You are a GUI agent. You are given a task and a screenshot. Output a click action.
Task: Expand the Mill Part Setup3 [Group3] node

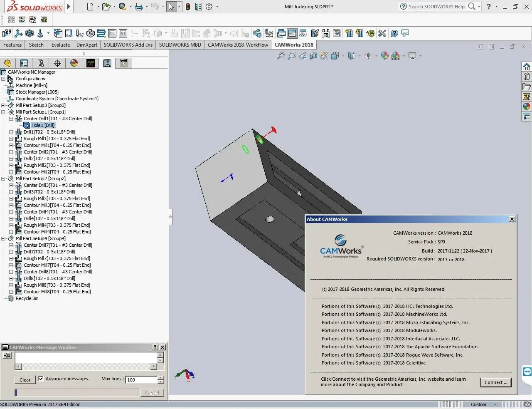[x=3, y=105]
